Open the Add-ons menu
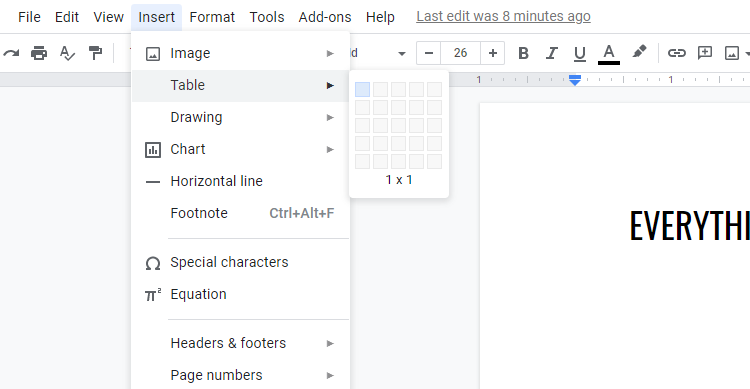The height and width of the screenshot is (389, 750). 325,17
